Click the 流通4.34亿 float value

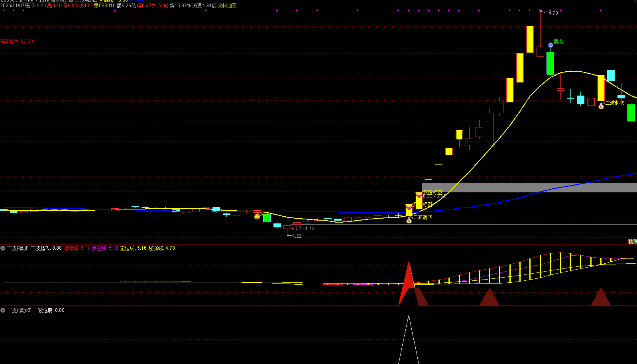coord(204,6)
